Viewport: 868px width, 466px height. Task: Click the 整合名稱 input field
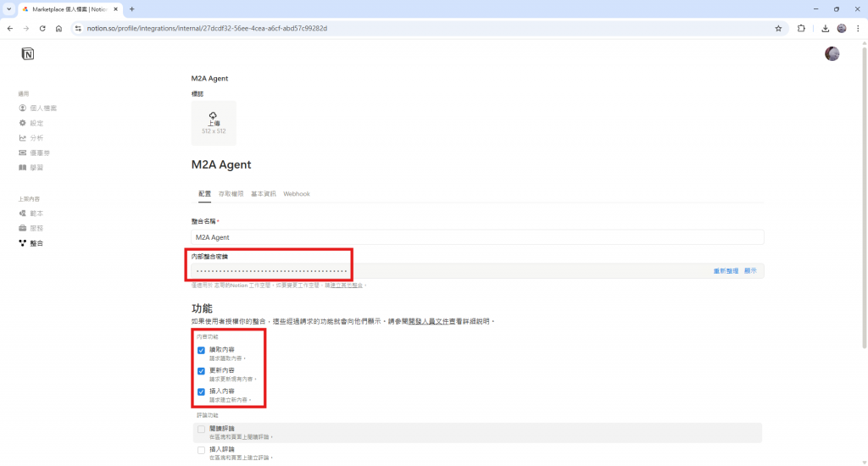tap(477, 237)
